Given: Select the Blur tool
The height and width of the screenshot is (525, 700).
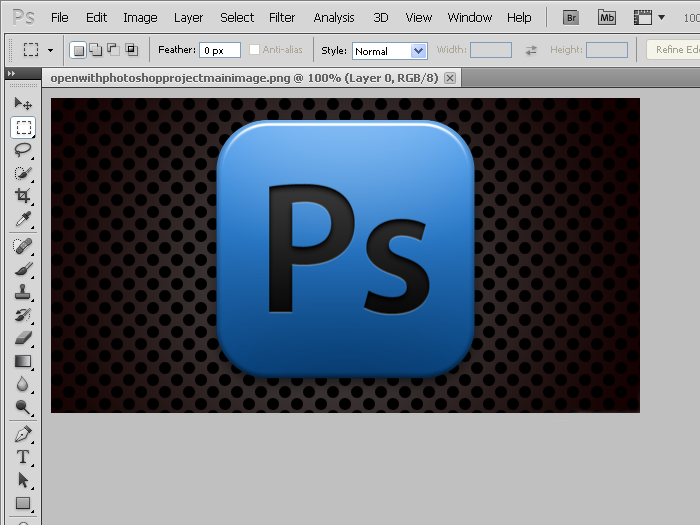Looking at the screenshot, I should point(23,384).
